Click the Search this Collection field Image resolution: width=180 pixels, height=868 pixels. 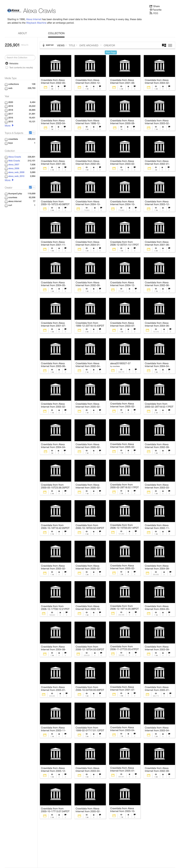(x=20, y=58)
